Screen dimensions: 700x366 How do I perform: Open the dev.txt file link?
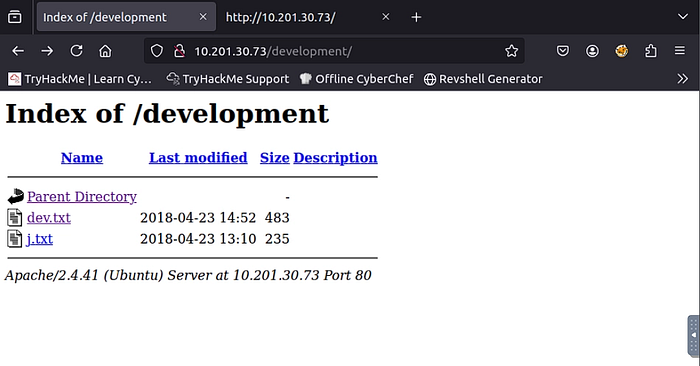49,218
